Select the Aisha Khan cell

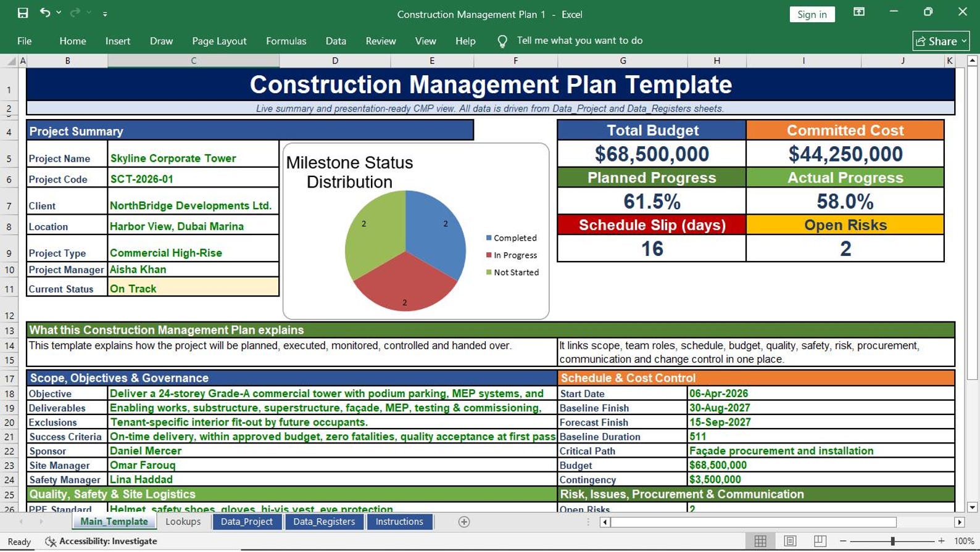pos(193,270)
